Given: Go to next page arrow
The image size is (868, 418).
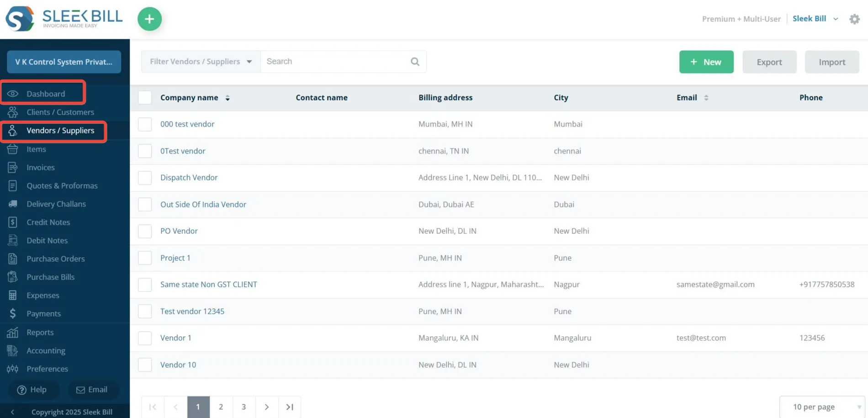Looking at the screenshot, I should coord(267,407).
